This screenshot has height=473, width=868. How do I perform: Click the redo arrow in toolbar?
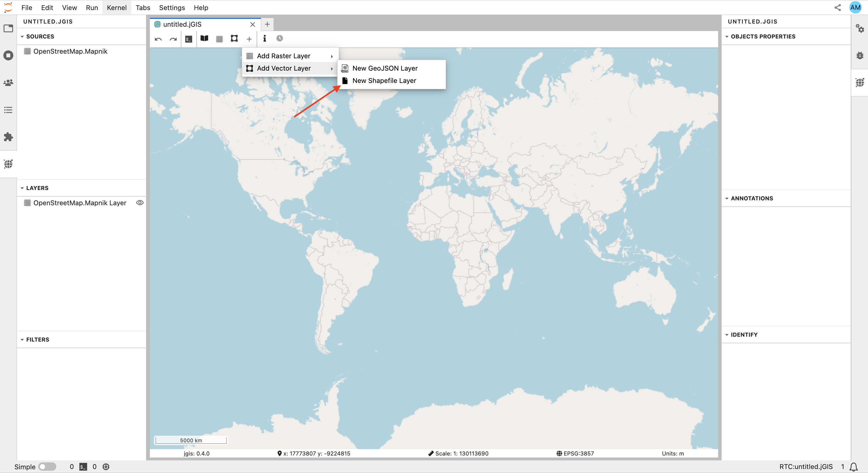[173, 39]
